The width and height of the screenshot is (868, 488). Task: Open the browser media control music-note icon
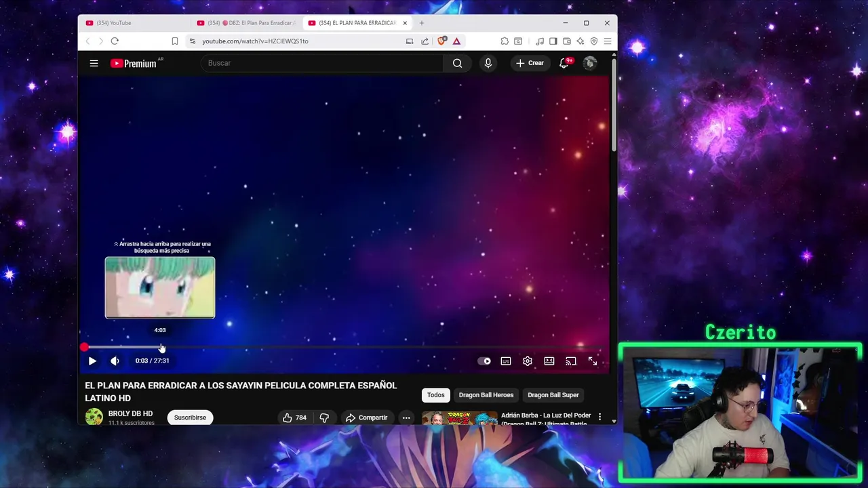point(540,41)
